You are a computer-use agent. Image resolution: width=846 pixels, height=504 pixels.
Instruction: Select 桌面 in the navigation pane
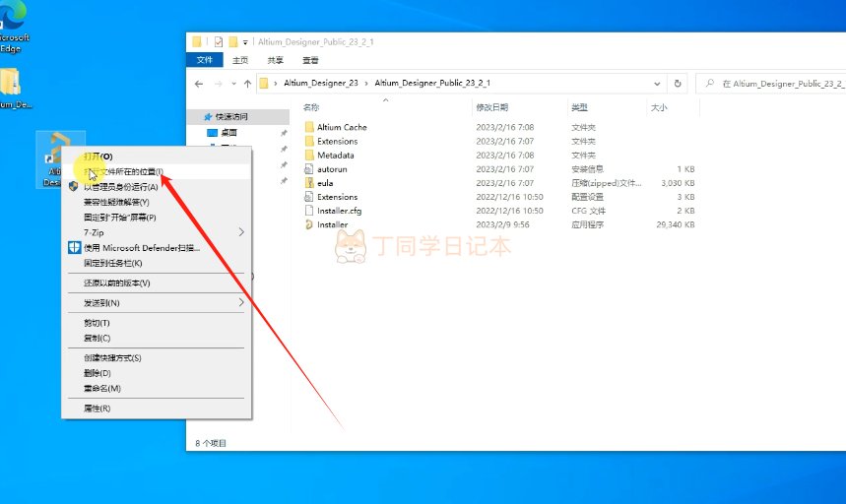coord(228,133)
